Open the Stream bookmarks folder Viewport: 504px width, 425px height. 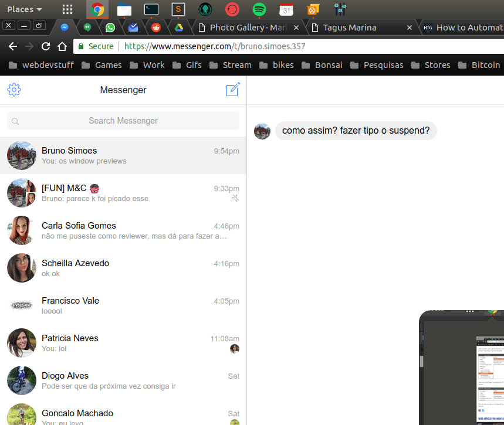[231, 65]
